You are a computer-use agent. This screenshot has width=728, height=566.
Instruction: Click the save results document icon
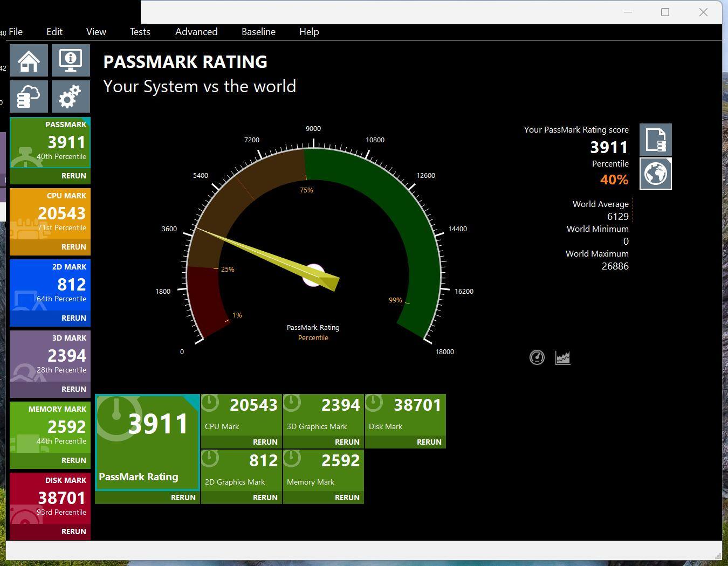click(656, 140)
